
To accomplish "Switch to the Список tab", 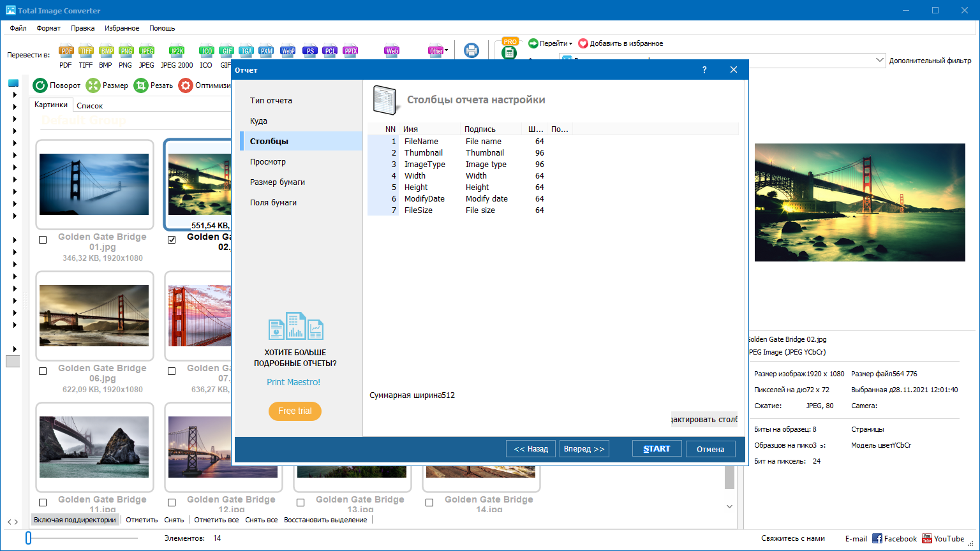I will [89, 106].
